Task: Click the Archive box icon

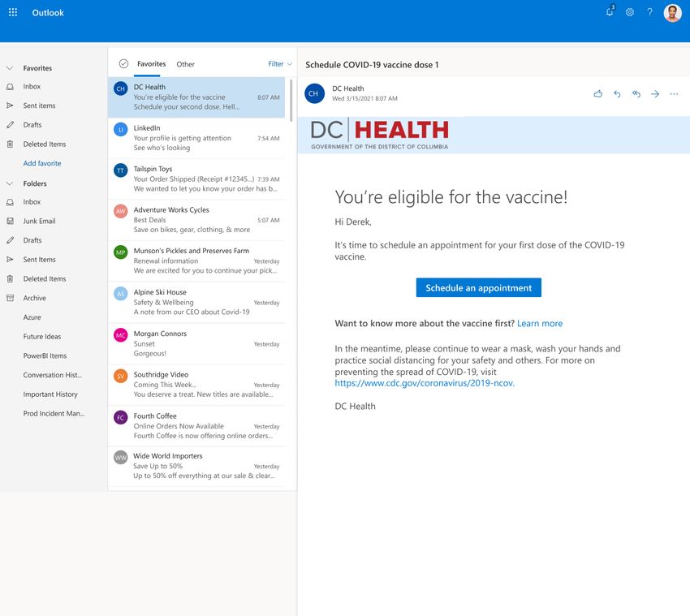Action: pos(10,298)
